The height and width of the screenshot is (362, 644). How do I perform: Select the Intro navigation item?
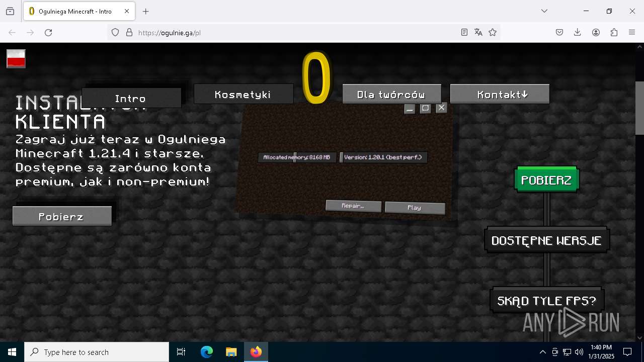pos(131,98)
